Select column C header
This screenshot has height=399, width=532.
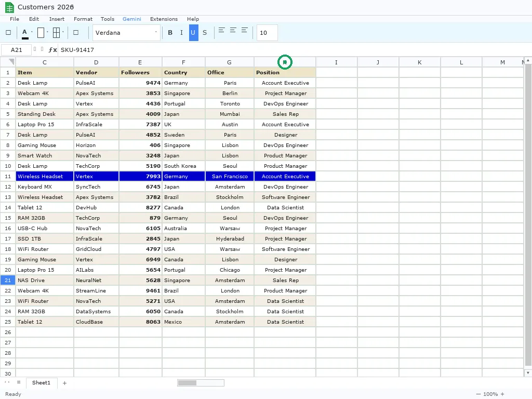click(45, 62)
